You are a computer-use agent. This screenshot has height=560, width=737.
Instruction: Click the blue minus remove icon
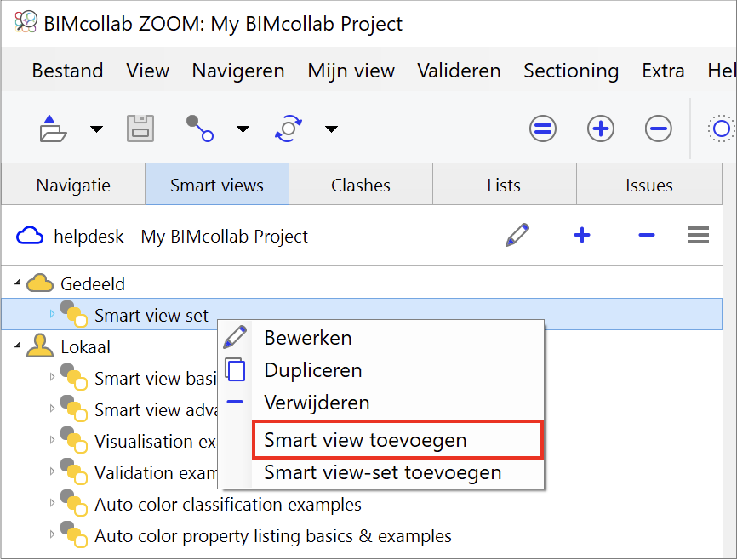coord(647,235)
